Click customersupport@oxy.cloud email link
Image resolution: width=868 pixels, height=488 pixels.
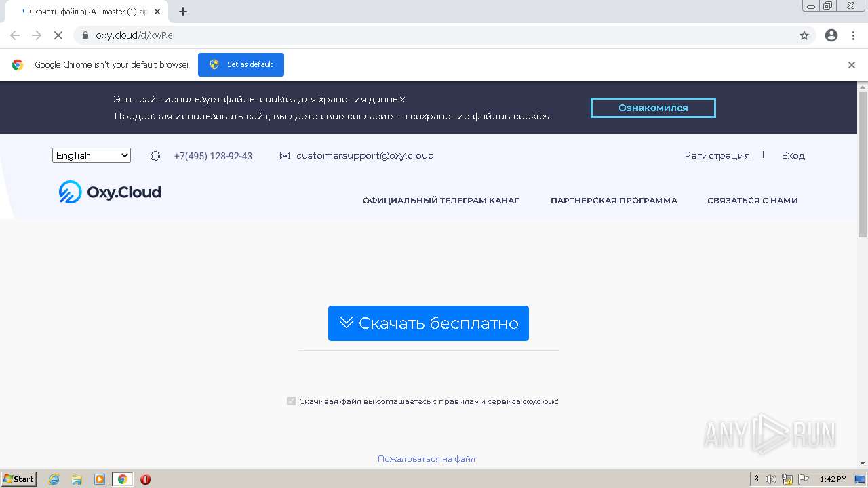365,155
